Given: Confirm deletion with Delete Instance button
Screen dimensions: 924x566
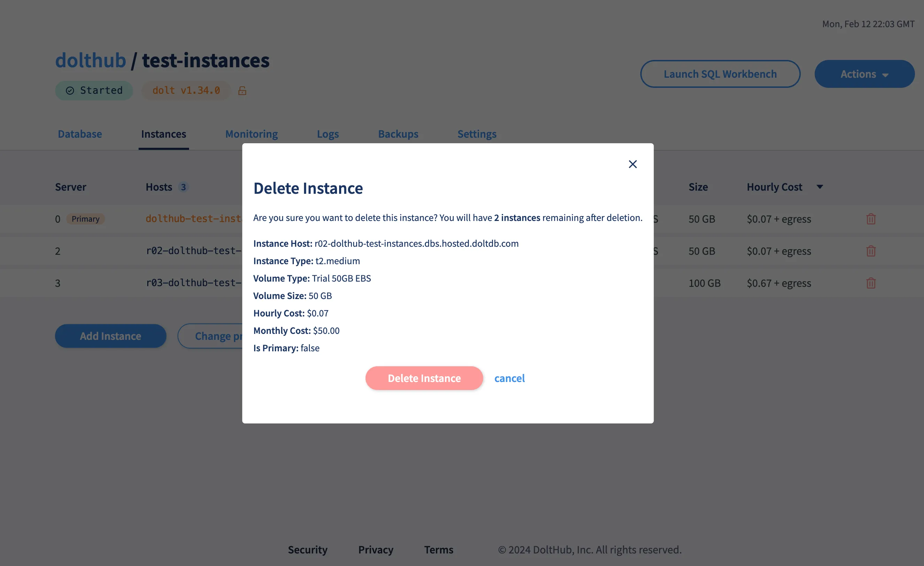Looking at the screenshot, I should pos(424,378).
